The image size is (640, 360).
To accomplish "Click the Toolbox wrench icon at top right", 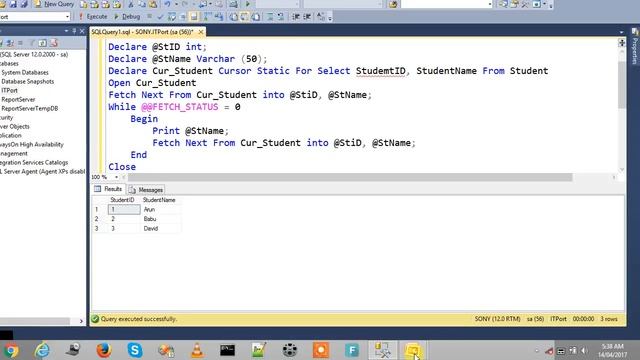I will [x=526, y=4].
